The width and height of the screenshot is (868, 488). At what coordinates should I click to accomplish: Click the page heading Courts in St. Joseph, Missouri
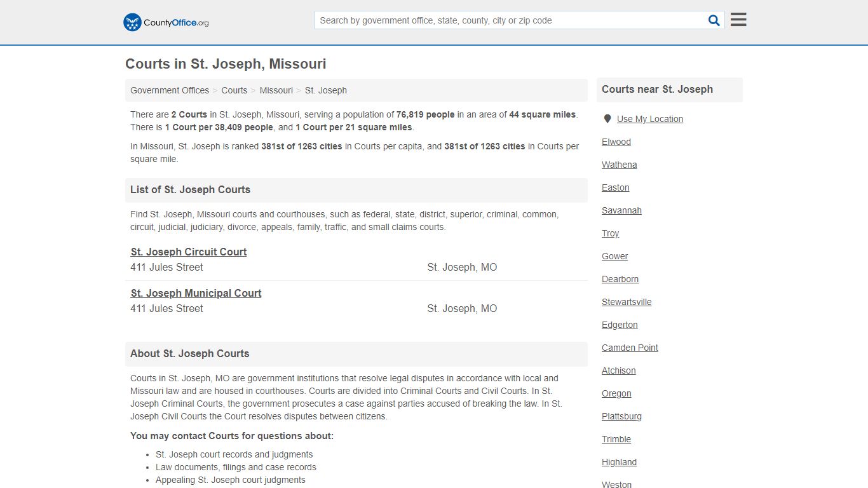coord(226,64)
